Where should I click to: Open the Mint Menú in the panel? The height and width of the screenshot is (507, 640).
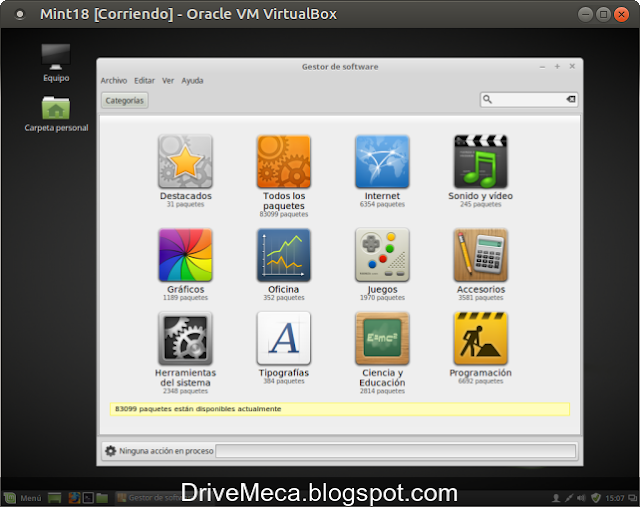click(x=23, y=498)
